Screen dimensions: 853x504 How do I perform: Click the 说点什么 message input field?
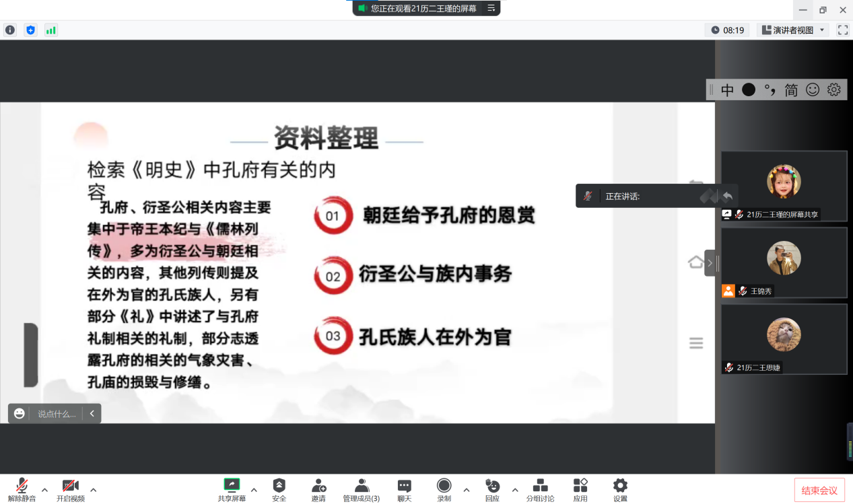coord(57,413)
